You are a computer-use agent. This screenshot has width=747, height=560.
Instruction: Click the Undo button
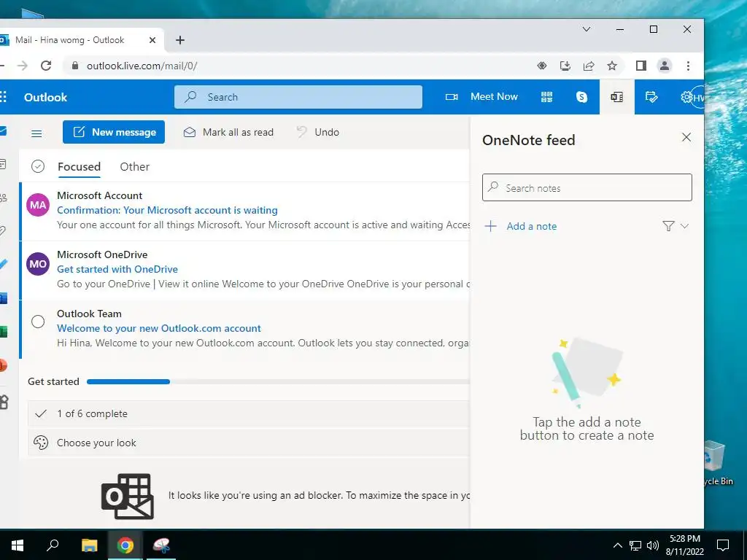(x=318, y=133)
